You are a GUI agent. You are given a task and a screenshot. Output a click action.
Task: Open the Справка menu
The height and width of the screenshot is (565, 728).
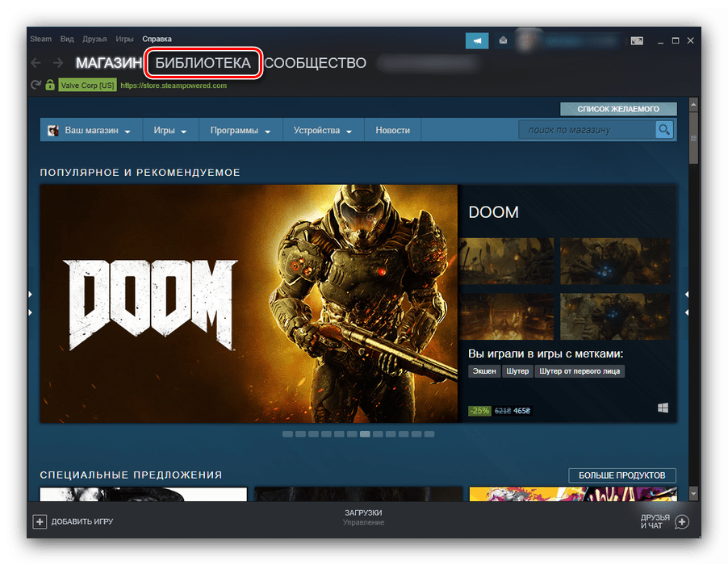157,39
